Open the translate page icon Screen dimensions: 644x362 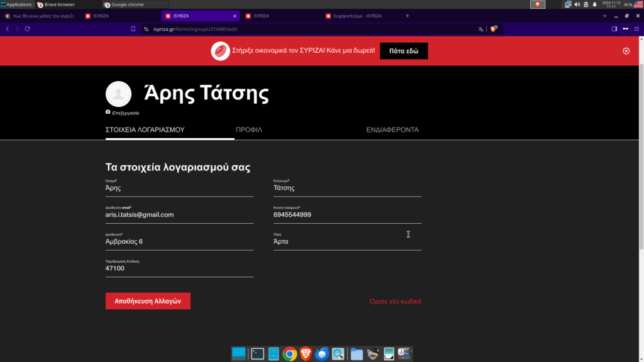[481, 29]
